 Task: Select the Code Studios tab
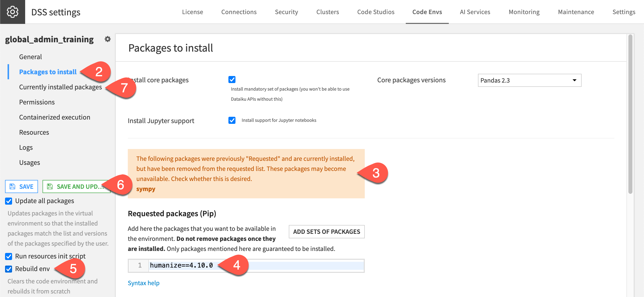(x=376, y=12)
